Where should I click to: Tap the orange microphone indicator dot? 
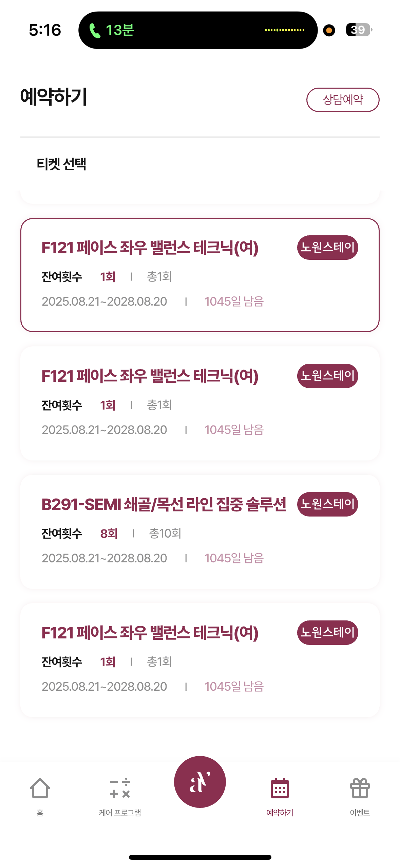329,30
